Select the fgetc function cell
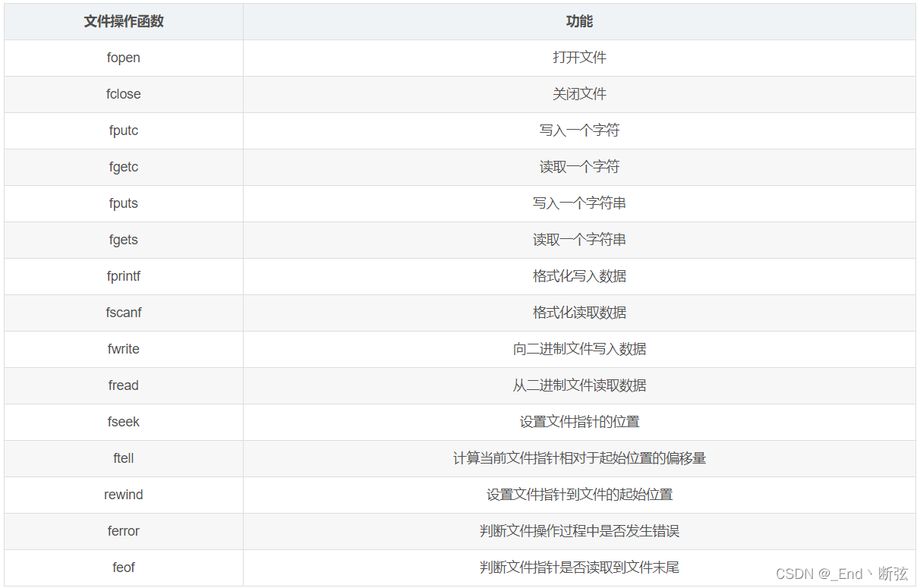The width and height of the screenshot is (920, 588). coord(124,167)
